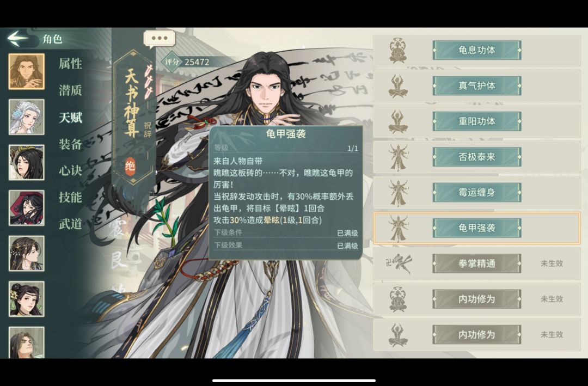Select the red-hooded character portrait
Screen dimensions: 588x386
tap(26, 208)
